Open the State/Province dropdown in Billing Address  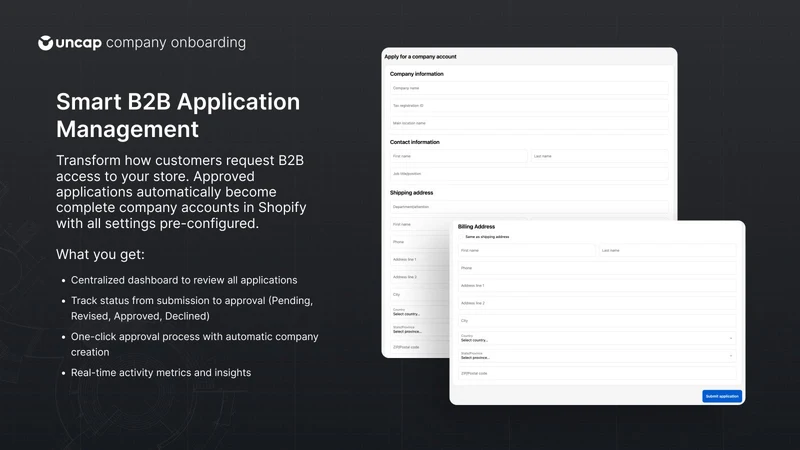pyautogui.click(x=597, y=356)
